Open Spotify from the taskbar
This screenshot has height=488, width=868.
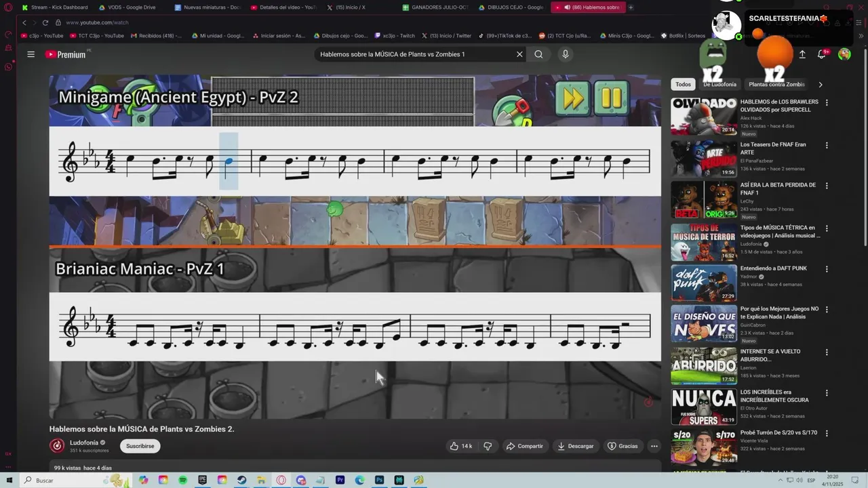tap(183, 480)
